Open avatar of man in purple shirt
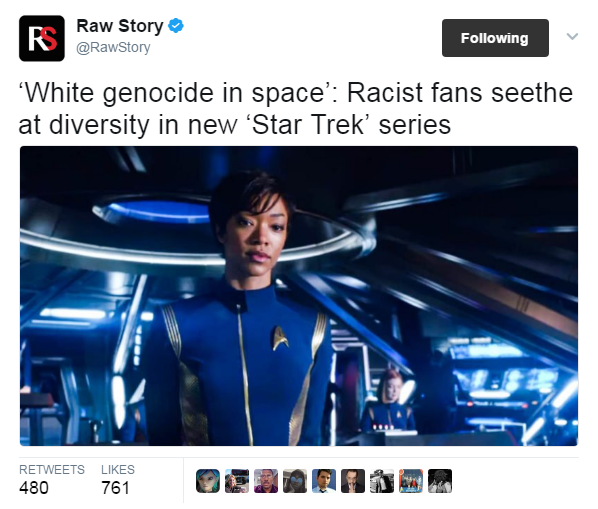The width and height of the screenshot is (598, 509). click(266, 481)
